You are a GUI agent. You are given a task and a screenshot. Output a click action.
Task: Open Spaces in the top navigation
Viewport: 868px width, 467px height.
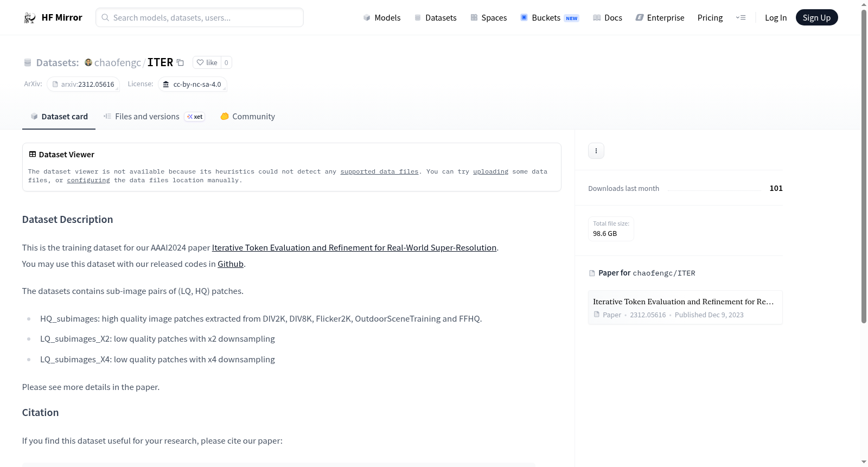coord(488,17)
